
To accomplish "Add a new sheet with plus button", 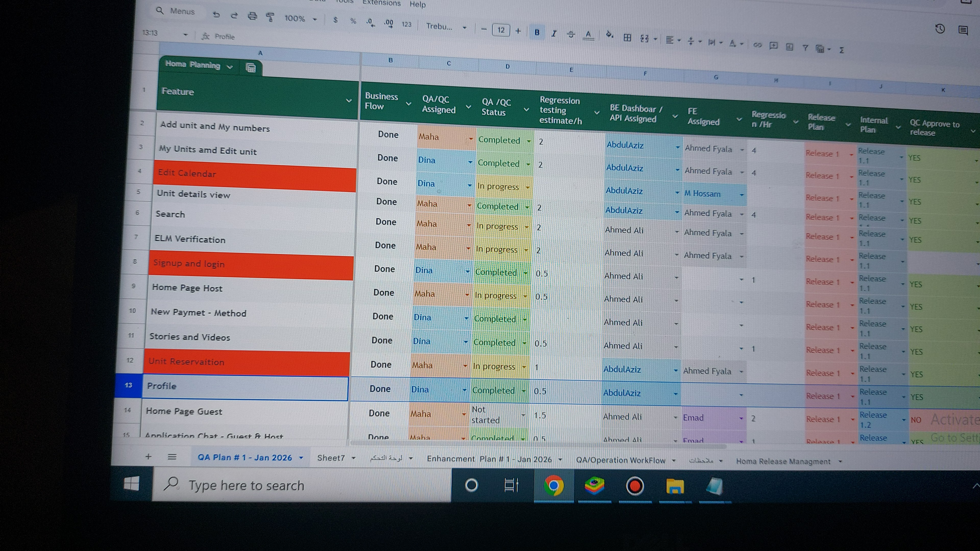I will [x=148, y=456].
